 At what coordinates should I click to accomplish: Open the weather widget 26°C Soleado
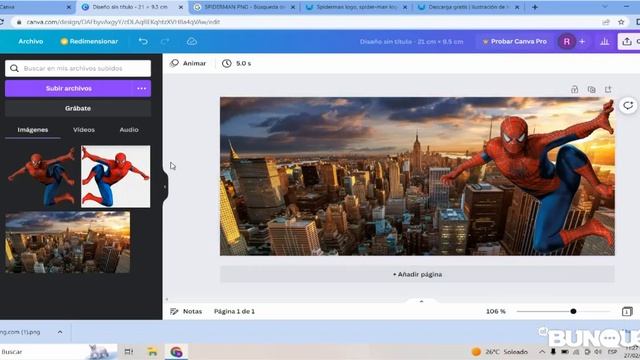500,351
